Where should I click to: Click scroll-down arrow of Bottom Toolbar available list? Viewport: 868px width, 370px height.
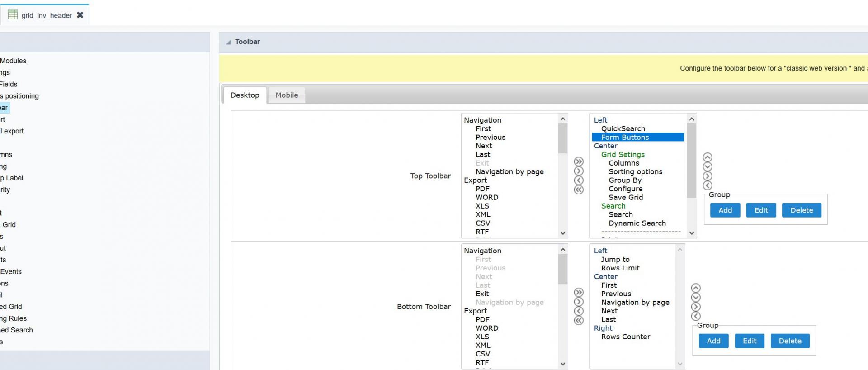[563, 364]
